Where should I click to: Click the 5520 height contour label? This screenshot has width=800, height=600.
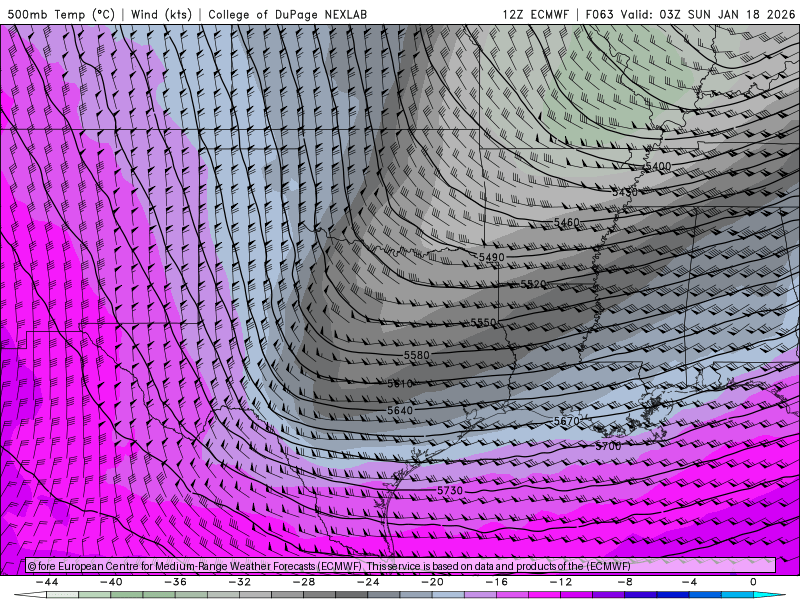(533, 284)
